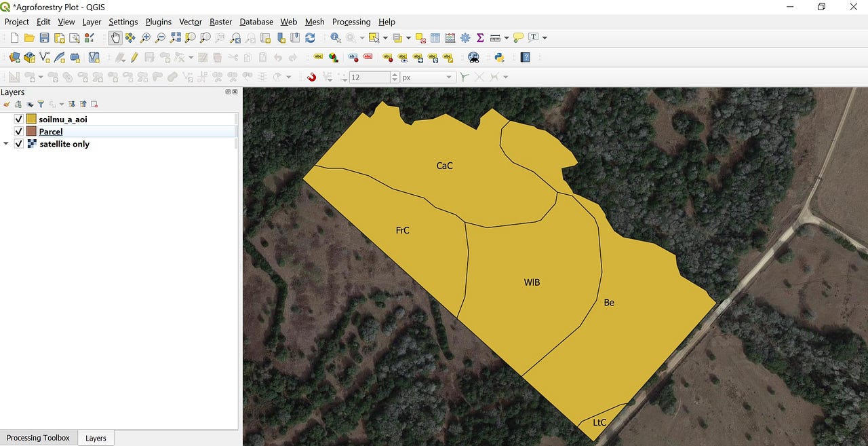Click inside the size value field showing 12
Viewport: 868px width, 446px height.
370,77
